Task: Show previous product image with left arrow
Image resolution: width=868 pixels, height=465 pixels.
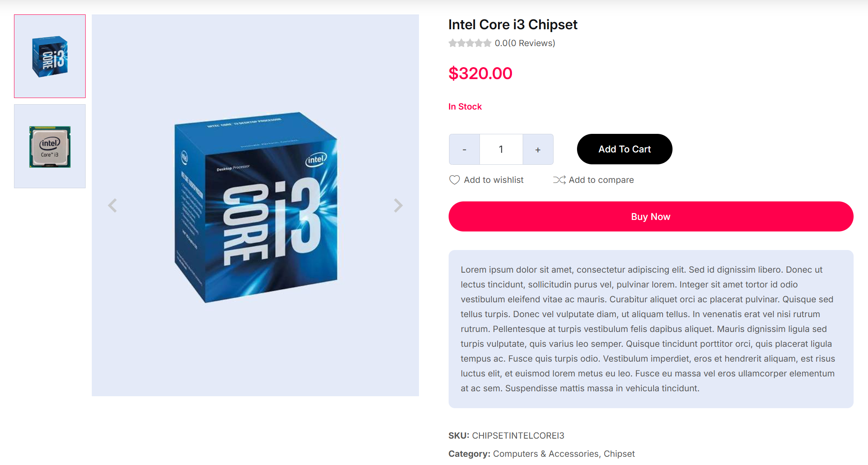Action: [x=112, y=206]
